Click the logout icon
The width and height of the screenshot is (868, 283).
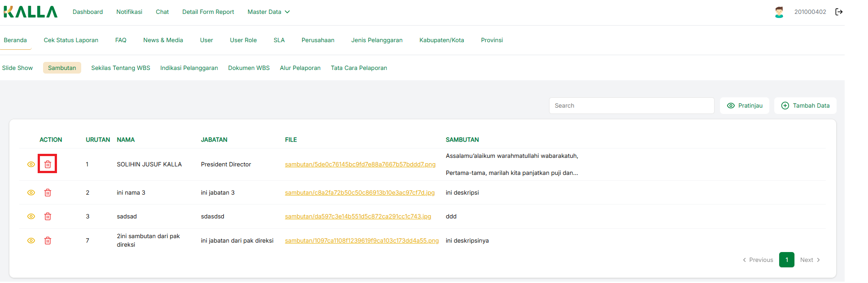838,12
